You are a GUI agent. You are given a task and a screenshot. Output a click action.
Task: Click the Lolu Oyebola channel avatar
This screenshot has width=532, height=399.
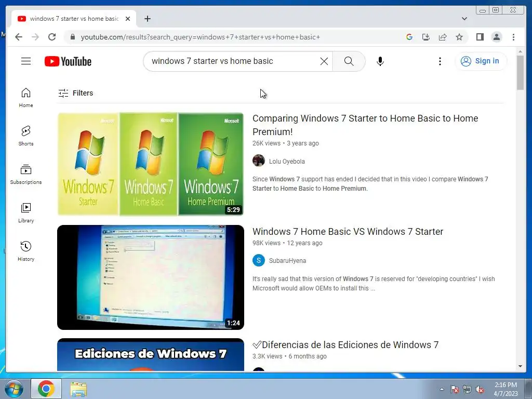tap(259, 161)
